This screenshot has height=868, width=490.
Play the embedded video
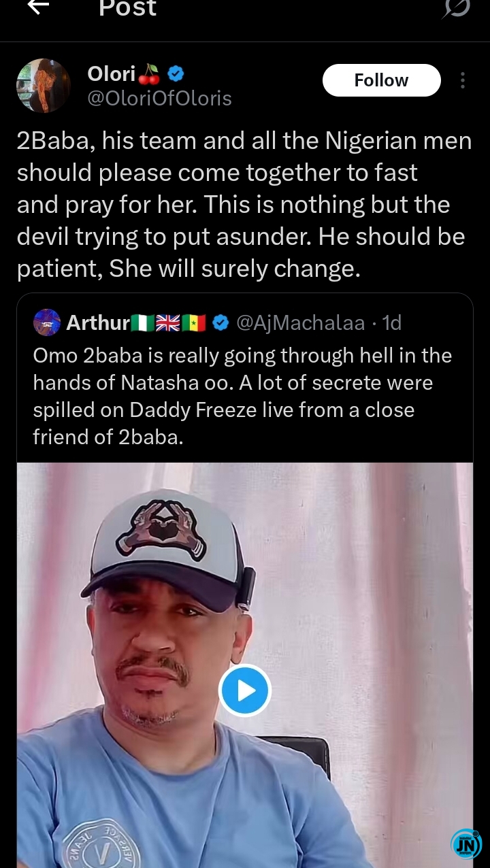click(245, 690)
